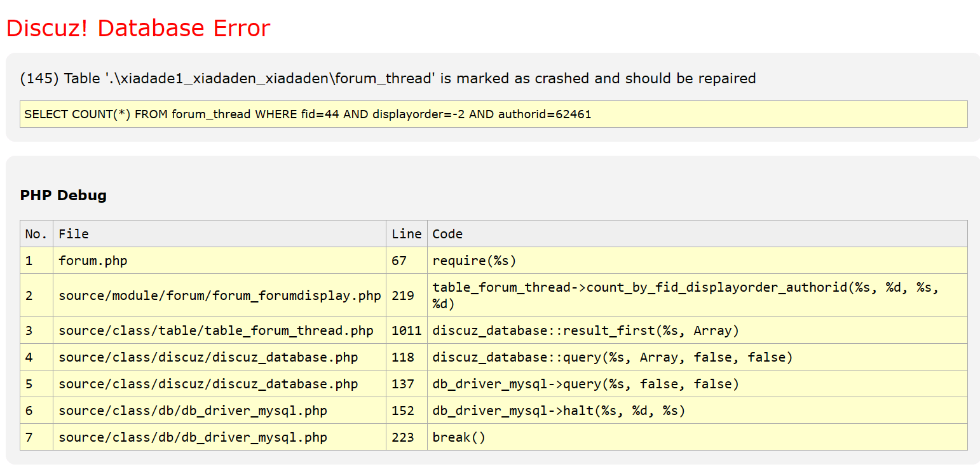980x469 pixels.
Task: Click the line number 219 cell
Action: click(407, 296)
